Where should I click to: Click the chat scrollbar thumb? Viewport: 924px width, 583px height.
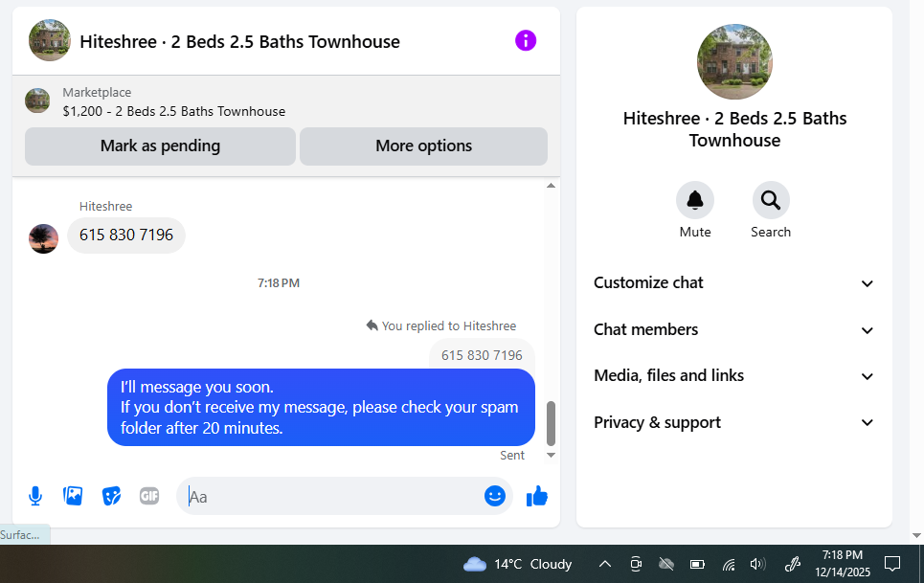click(x=551, y=423)
